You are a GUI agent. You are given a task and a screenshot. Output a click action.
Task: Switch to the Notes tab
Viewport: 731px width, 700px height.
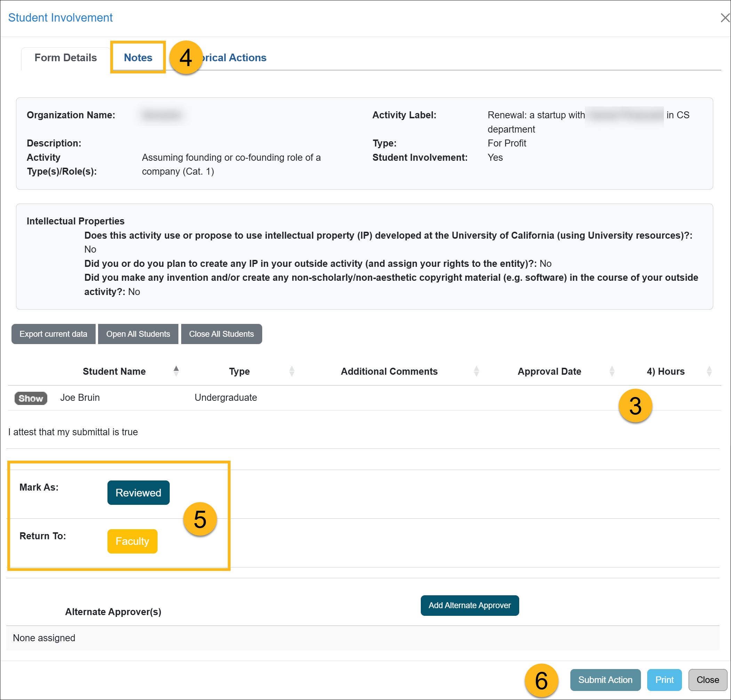coord(138,57)
